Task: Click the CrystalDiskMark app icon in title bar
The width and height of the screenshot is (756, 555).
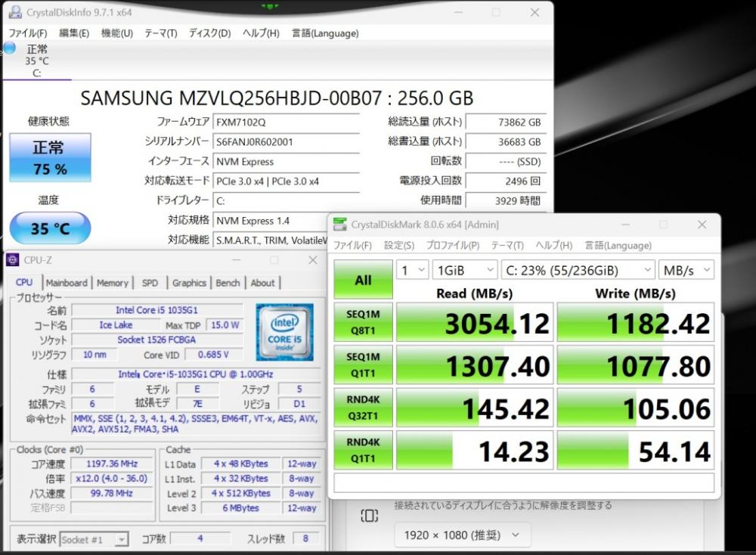Action: pos(340,225)
